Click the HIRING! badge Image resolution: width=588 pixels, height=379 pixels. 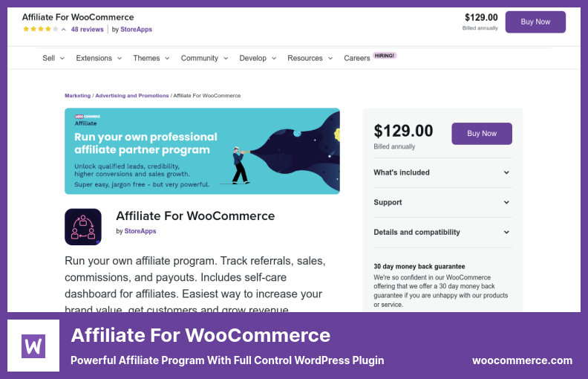385,56
